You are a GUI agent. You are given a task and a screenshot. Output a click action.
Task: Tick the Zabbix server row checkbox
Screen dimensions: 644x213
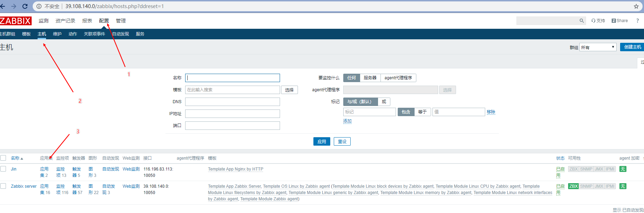point(4,186)
